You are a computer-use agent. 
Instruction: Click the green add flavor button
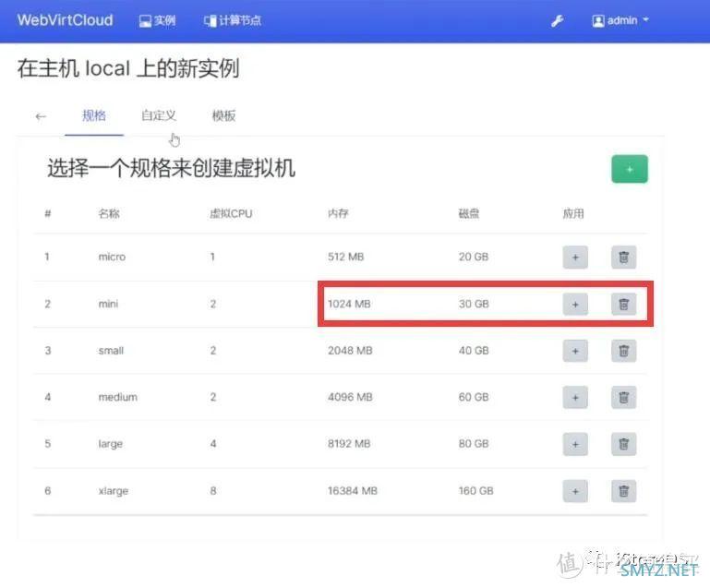(630, 169)
